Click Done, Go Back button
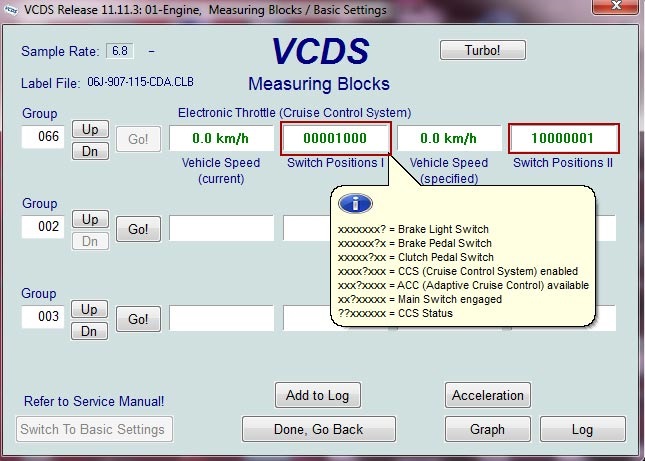 click(x=318, y=429)
